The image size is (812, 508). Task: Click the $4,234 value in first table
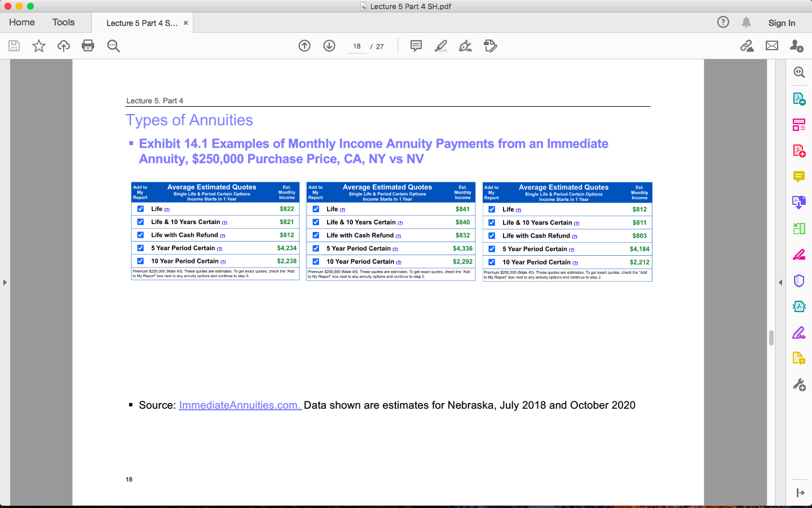pos(287,248)
